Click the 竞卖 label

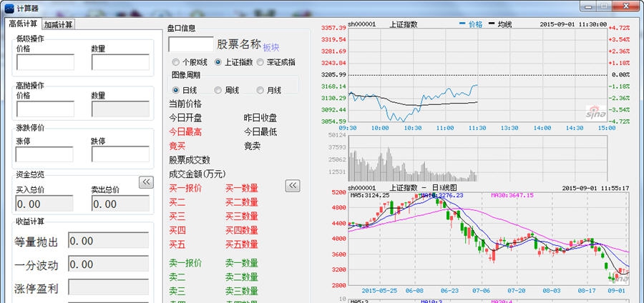point(252,146)
